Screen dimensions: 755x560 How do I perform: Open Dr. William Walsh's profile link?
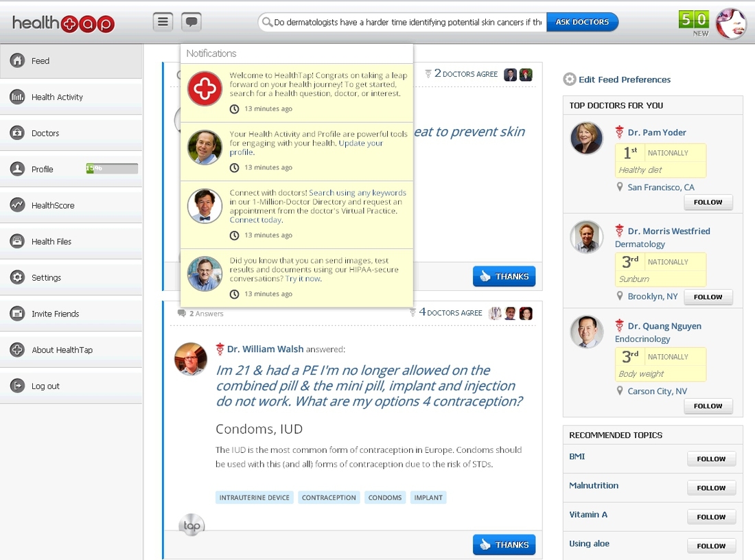point(266,349)
